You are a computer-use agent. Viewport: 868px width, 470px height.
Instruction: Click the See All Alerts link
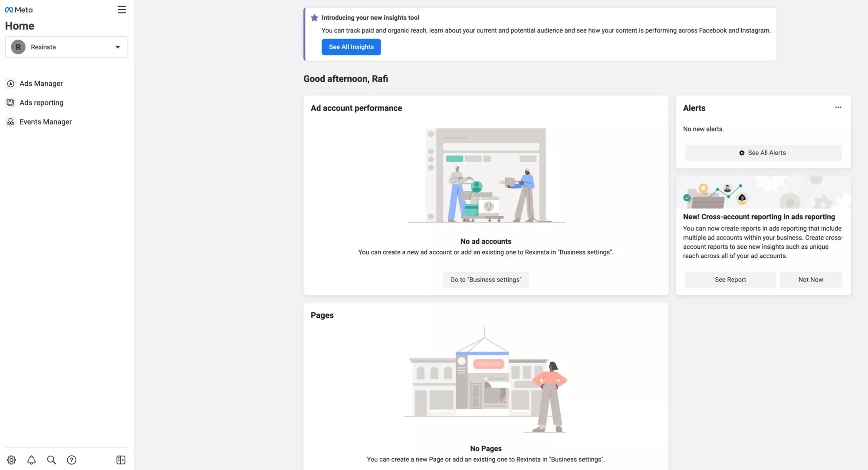click(763, 153)
